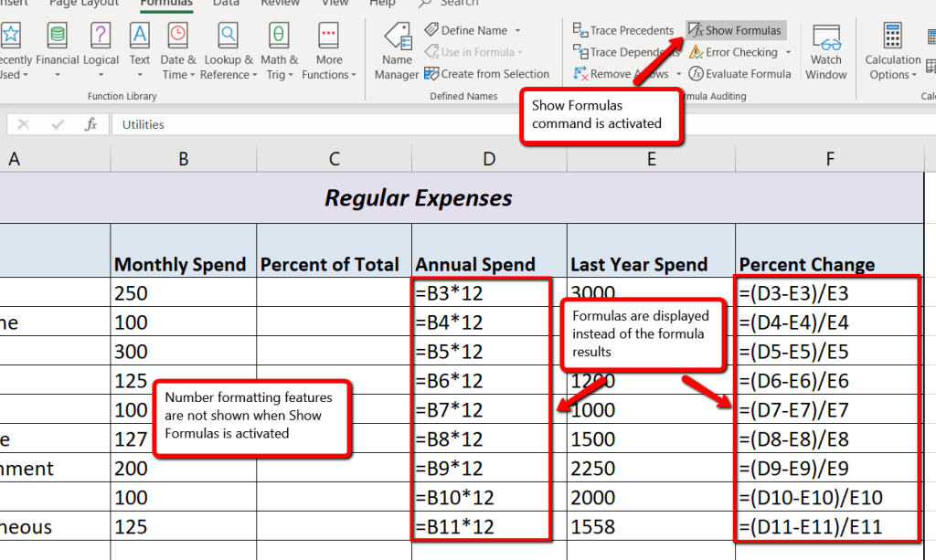Confirm entry with the checkmark icon

[58, 124]
